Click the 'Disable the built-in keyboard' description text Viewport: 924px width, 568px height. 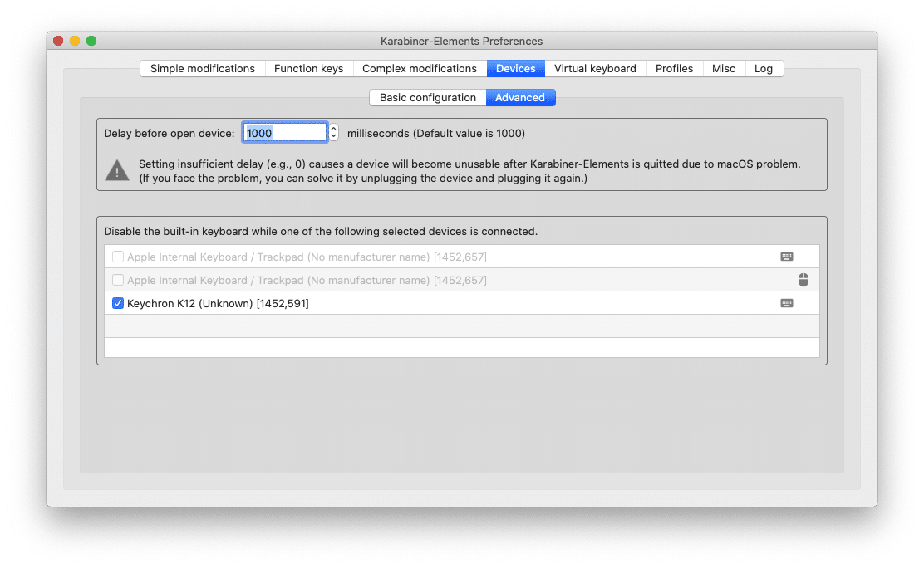pos(321,232)
